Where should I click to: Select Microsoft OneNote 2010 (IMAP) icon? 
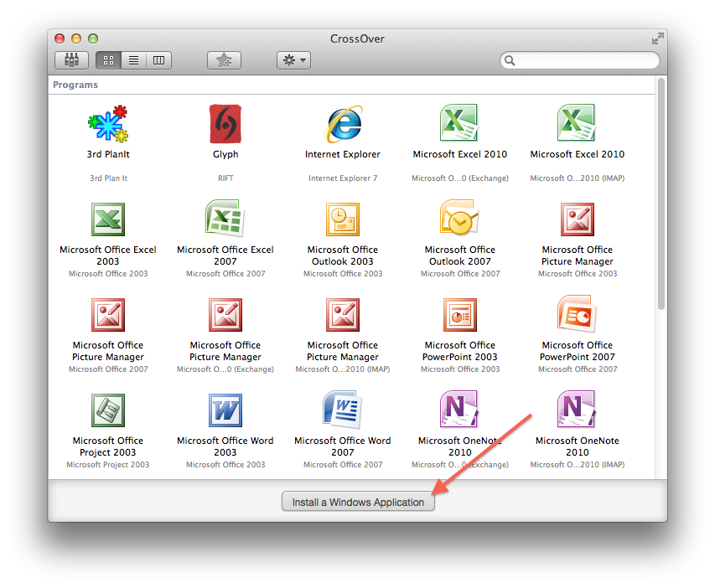tap(577, 411)
